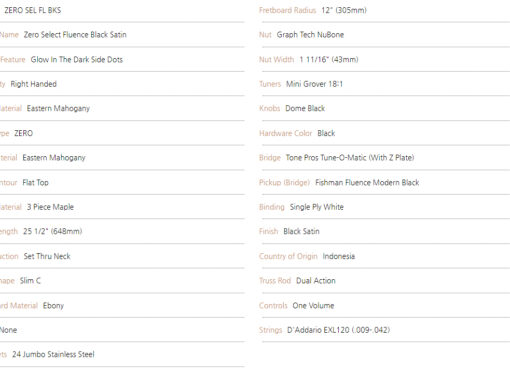Click the Hardware Color label

coord(285,133)
